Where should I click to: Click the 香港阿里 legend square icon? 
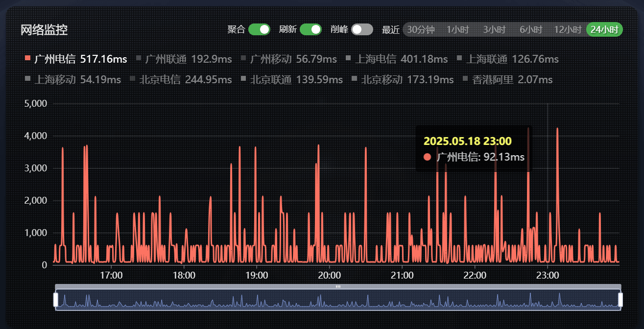[466, 79]
